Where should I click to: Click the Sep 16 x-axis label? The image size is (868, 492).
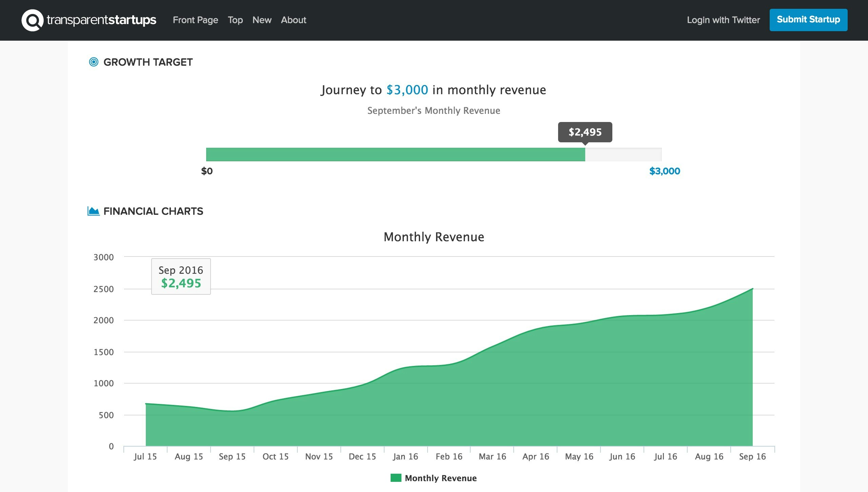point(752,456)
